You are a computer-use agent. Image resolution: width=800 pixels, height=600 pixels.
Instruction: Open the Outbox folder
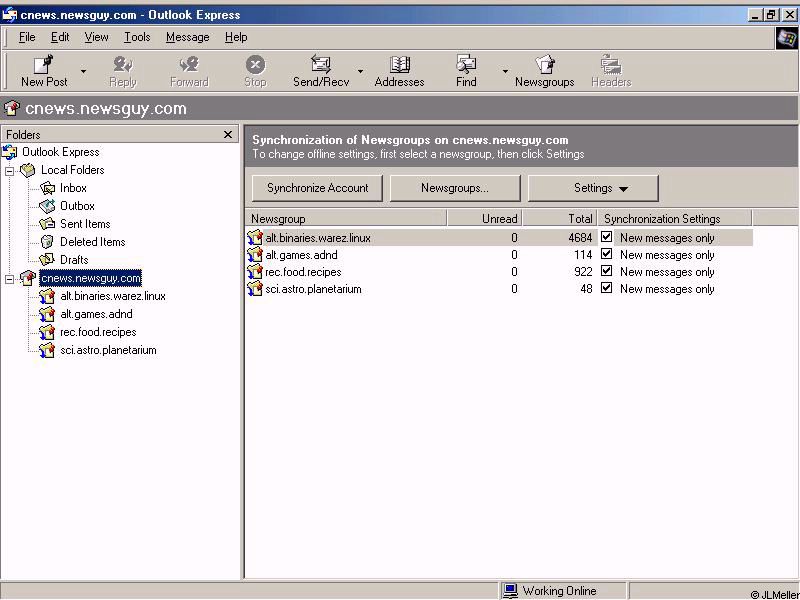(x=77, y=206)
